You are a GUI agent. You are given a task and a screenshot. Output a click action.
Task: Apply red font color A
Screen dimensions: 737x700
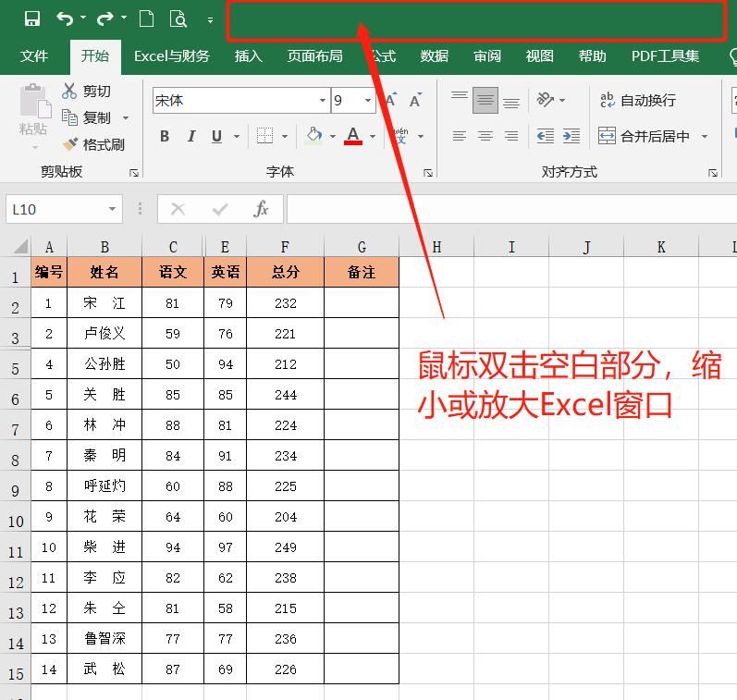click(x=353, y=135)
